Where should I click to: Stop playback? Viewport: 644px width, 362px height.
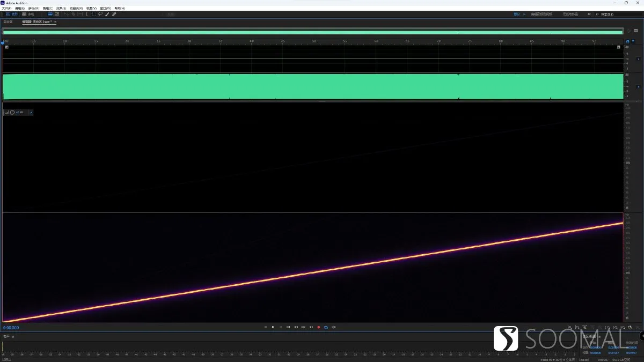pos(266,327)
